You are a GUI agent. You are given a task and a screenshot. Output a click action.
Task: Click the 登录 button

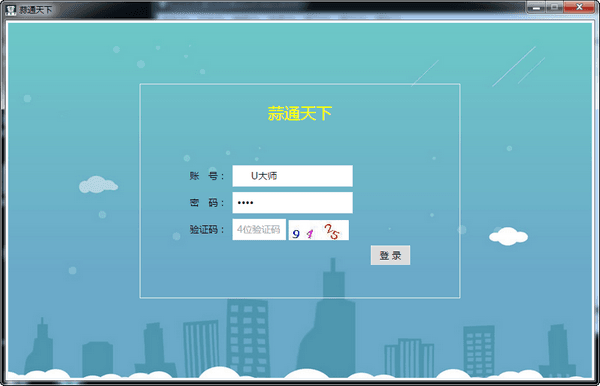390,255
